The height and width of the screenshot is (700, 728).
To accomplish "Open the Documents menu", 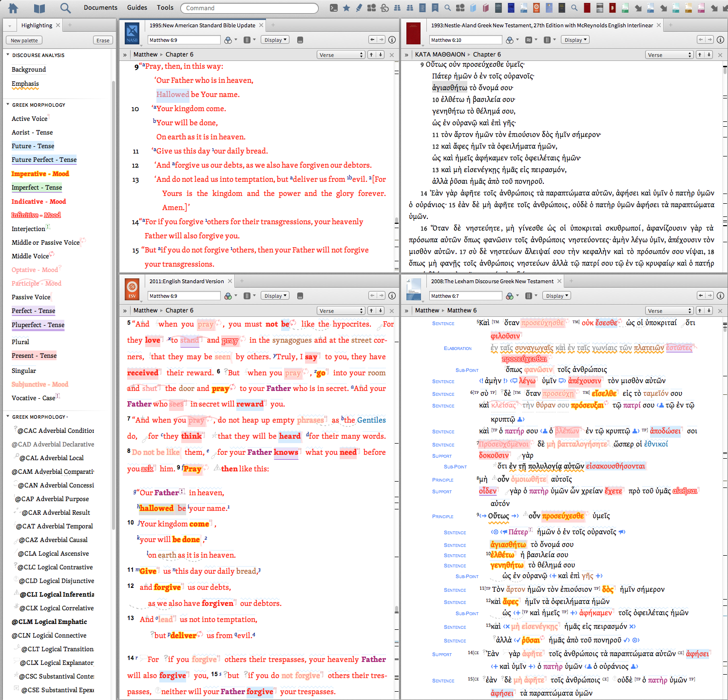I will tap(100, 8).
